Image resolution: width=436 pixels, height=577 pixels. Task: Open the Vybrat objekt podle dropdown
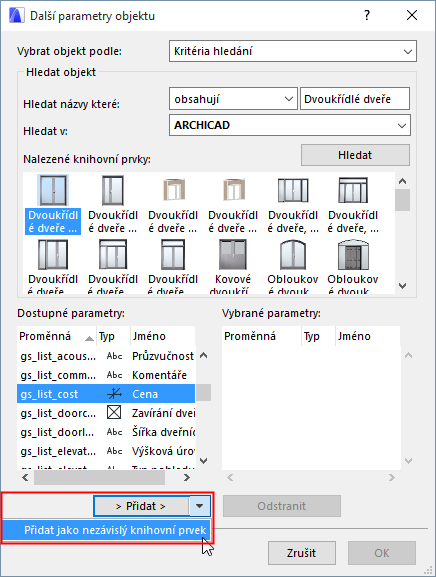click(x=293, y=51)
